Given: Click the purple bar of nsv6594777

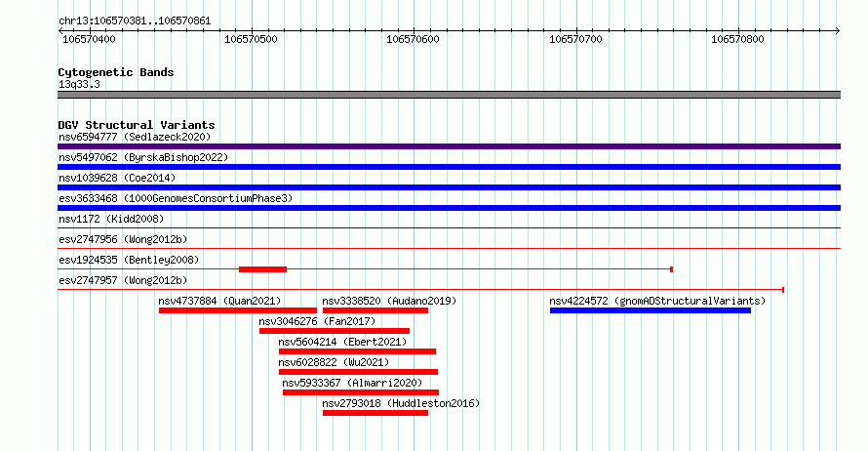Looking at the screenshot, I should tap(449, 146).
